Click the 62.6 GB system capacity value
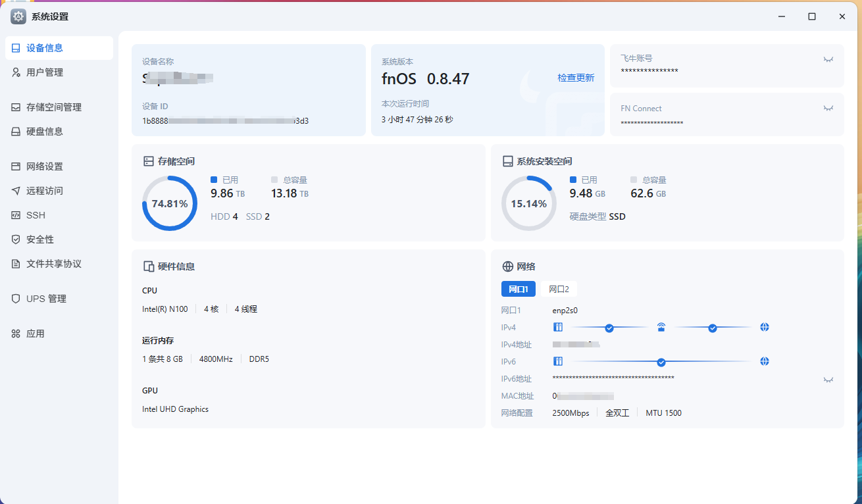 pyautogui.click(x=648, y=193)
